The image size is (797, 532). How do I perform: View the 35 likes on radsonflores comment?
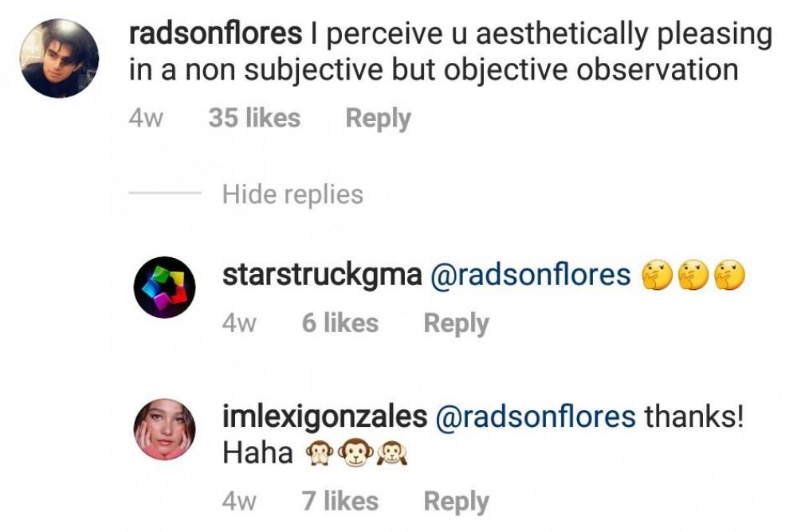pyautogui.click(x=254, y=118)
